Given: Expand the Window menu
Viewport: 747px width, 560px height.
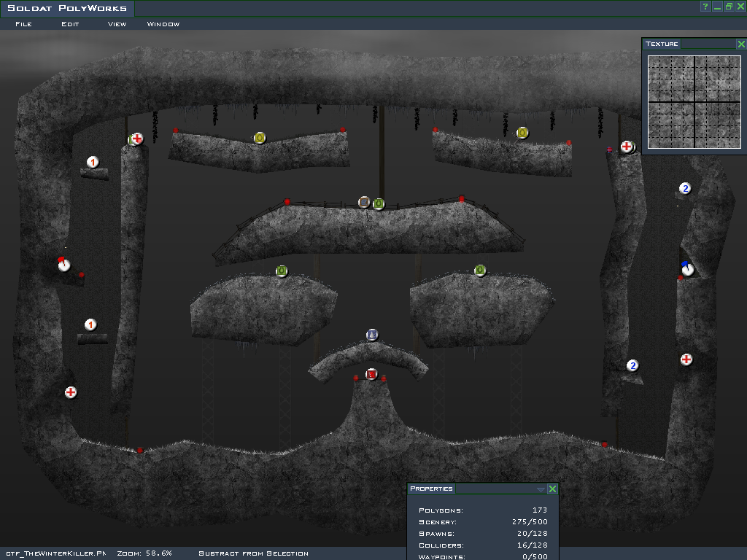Looking at the screenshot, I should [x=163, y=24].
